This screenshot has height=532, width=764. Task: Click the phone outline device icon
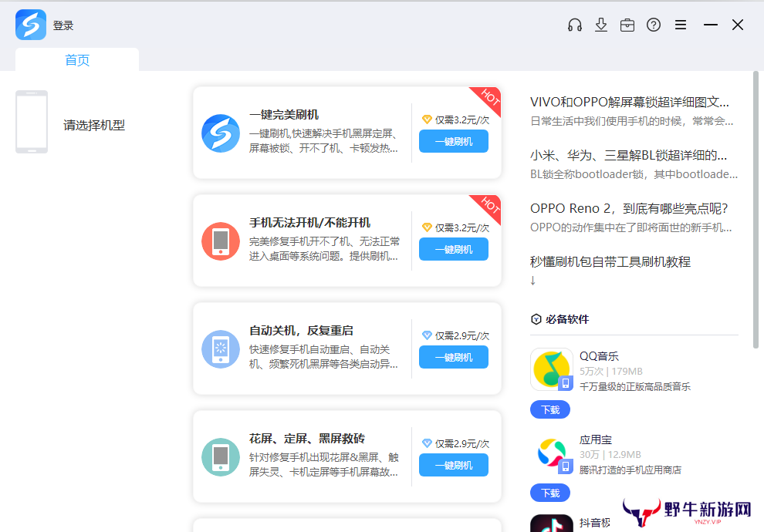click(32, 122)
